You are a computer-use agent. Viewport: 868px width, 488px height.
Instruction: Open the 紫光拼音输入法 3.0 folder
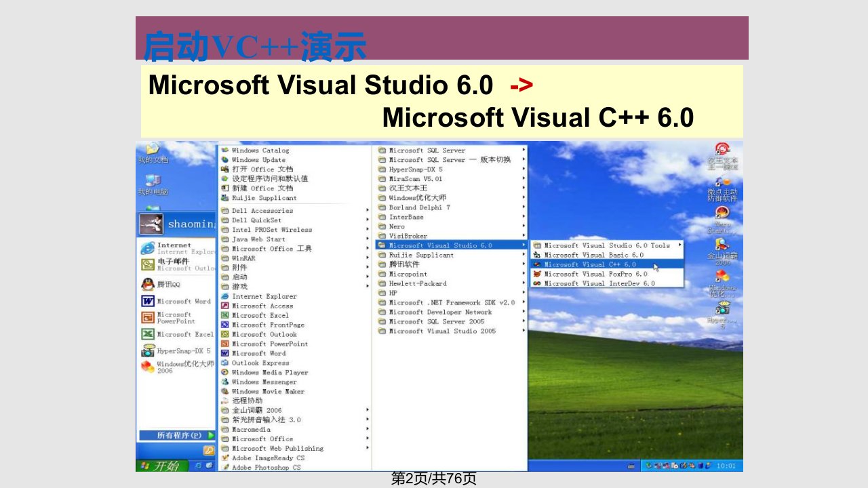tap(296, 420)
